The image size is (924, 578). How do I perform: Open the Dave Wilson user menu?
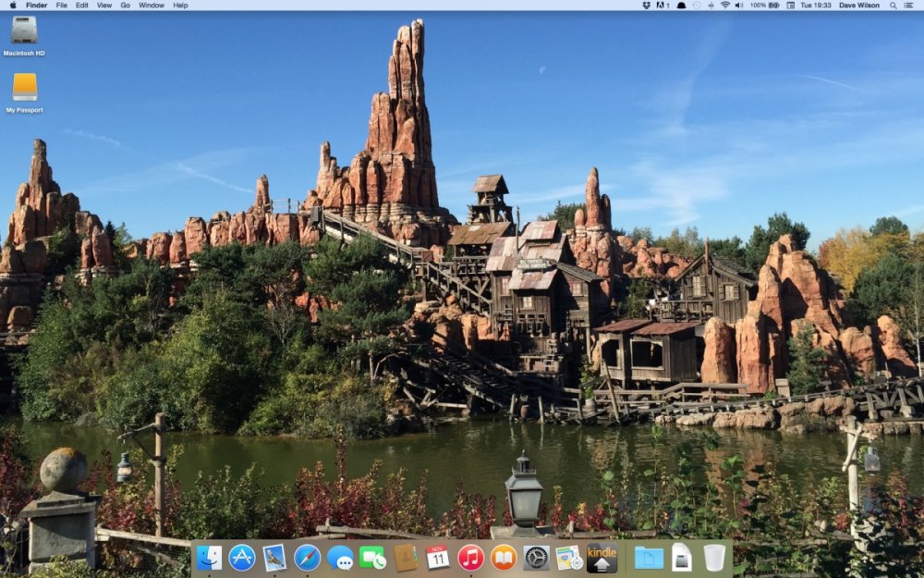pos(859,6)
